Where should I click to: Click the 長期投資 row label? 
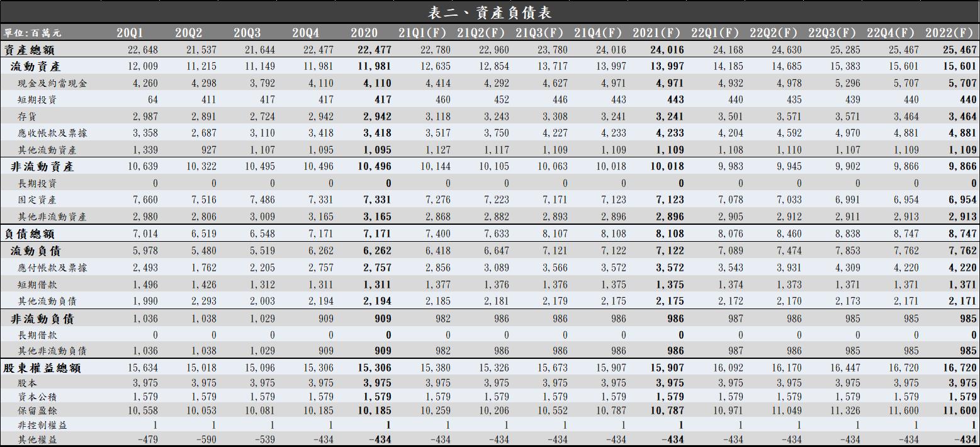38,183
